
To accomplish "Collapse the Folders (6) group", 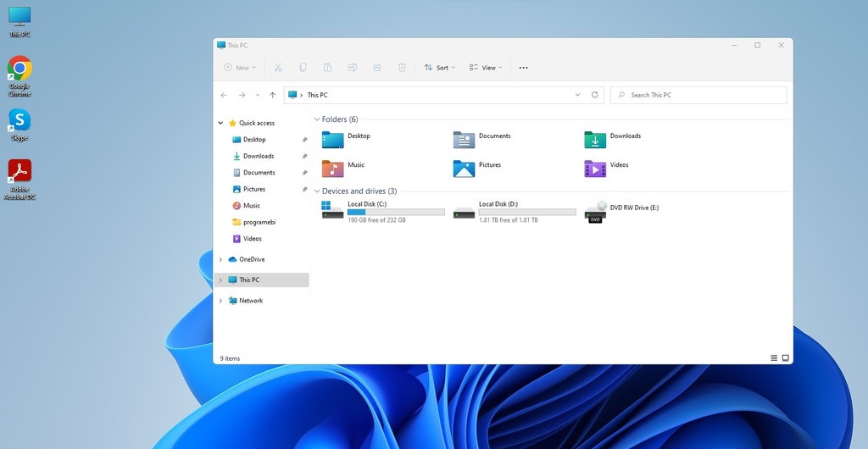I will 317,119.
